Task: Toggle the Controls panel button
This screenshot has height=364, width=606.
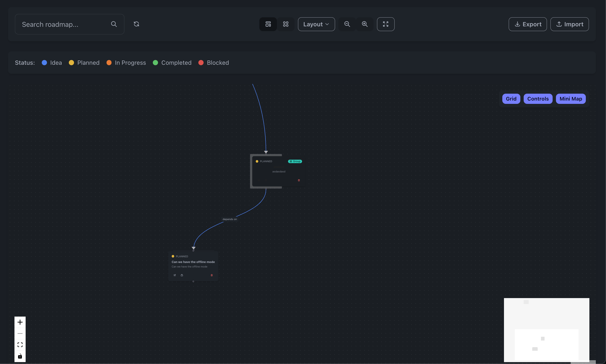Action: click(x=538, y=99)
